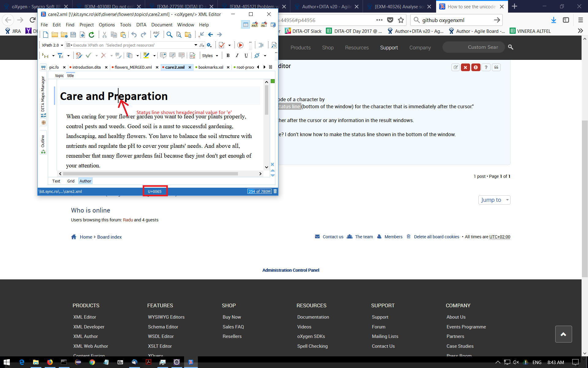
Task: Click Delete all board cookies link
Action: [436, 237]
